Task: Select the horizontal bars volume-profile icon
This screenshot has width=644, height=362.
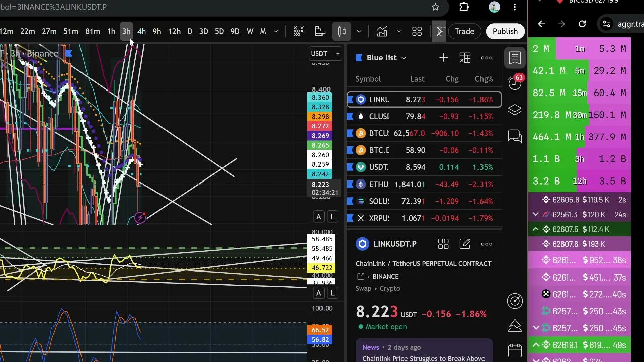Action: pyautogui.click(x=320, y=32)
